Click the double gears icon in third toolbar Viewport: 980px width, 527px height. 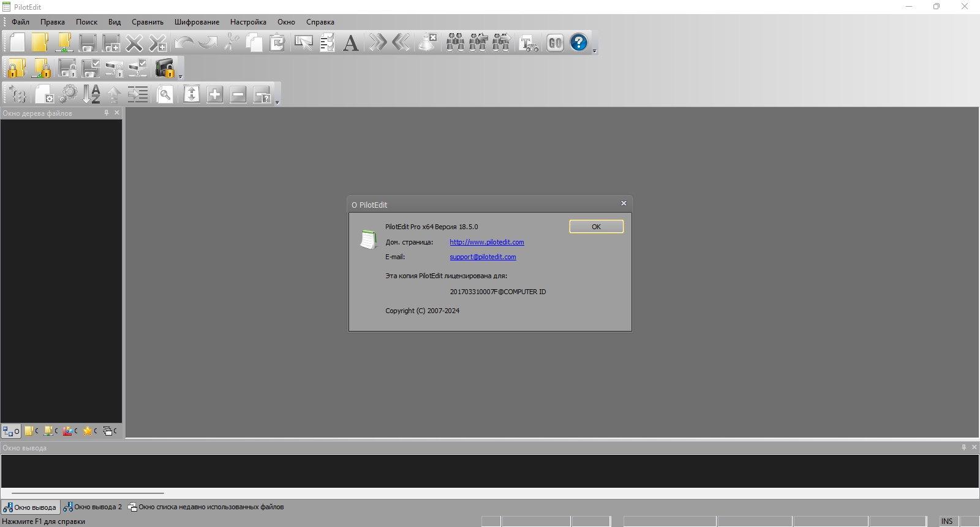click(68, 94)
